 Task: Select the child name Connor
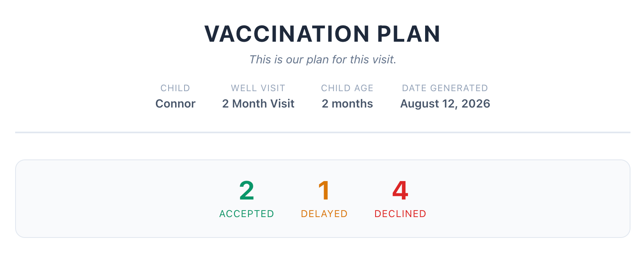pyautogui.click(x=175, y=104)
